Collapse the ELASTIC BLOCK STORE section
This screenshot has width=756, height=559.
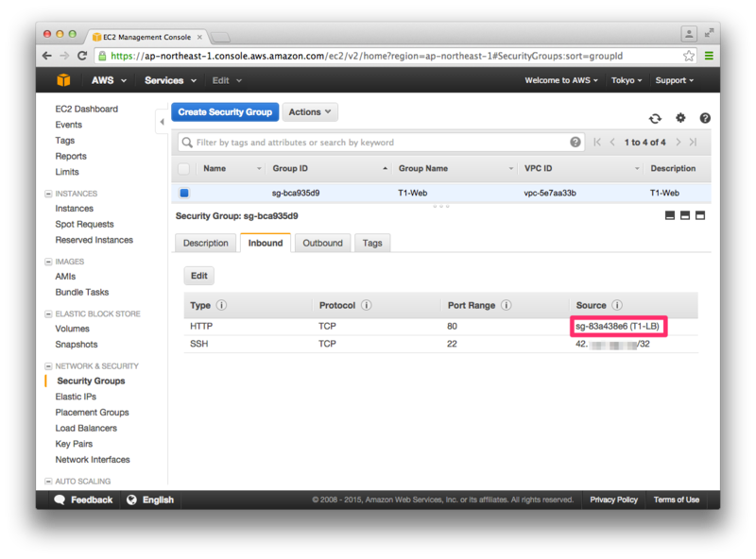point(48,314)
